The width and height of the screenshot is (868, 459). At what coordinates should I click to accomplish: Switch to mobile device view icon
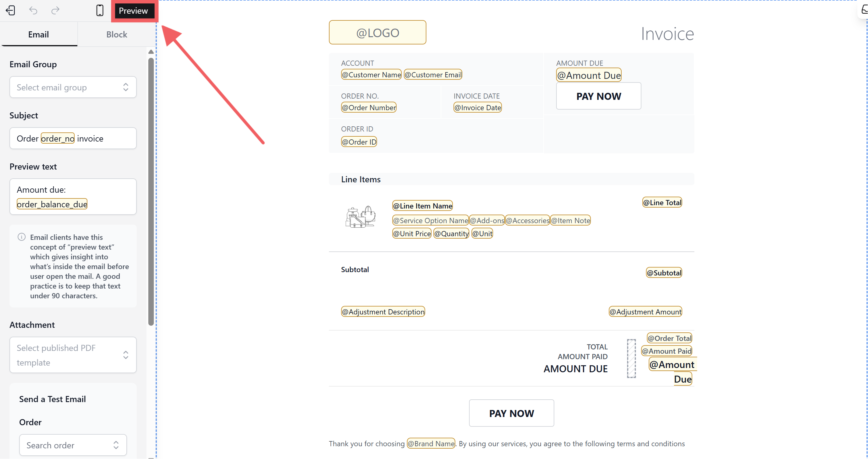click(100, 10)
